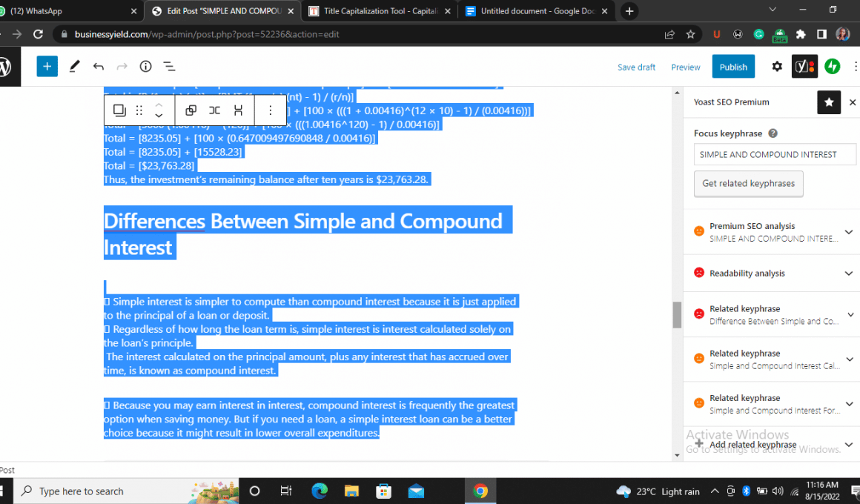This screenshot has height=504, width=860.
Task: Open the document Details info icon
Action: click(x=145, y=67)
